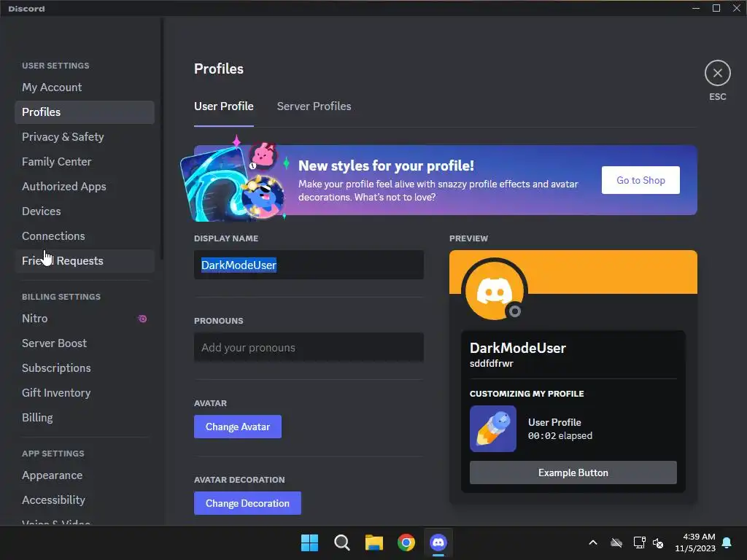Click the cloud sync tray icon
This screenshot has width=747, height=560.
(616, 542)
